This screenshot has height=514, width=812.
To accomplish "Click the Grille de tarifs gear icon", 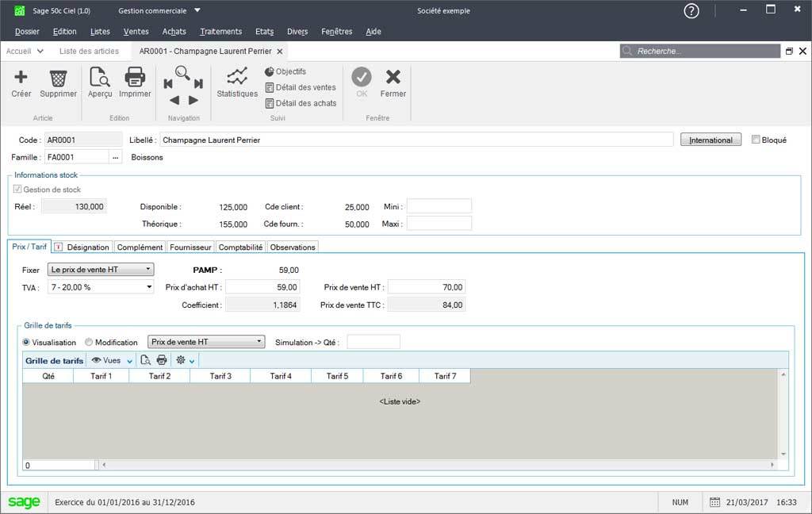I will (180, 359).
